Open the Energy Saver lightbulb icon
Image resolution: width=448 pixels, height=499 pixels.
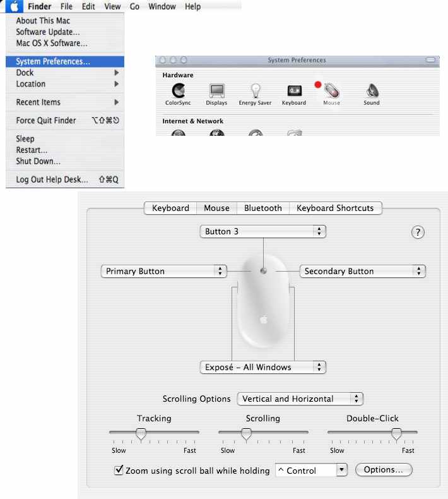(x=256, y=92)
